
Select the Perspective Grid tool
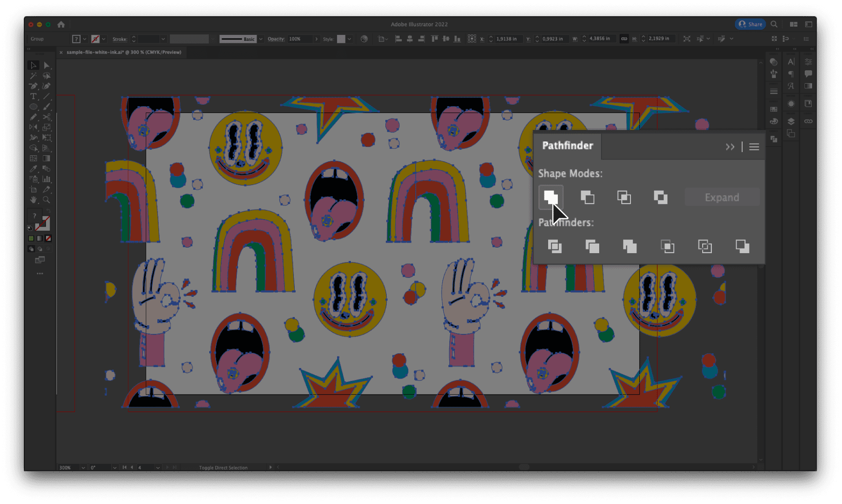(46, 148)
